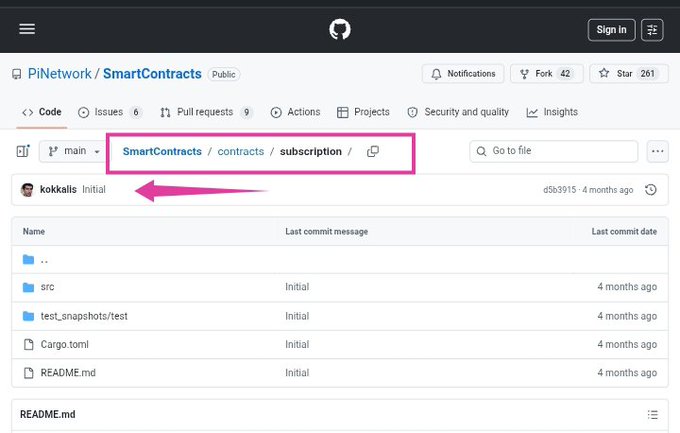Click the Pull requests count badge 9
The image size is (680, 433).
coord(246,112)
